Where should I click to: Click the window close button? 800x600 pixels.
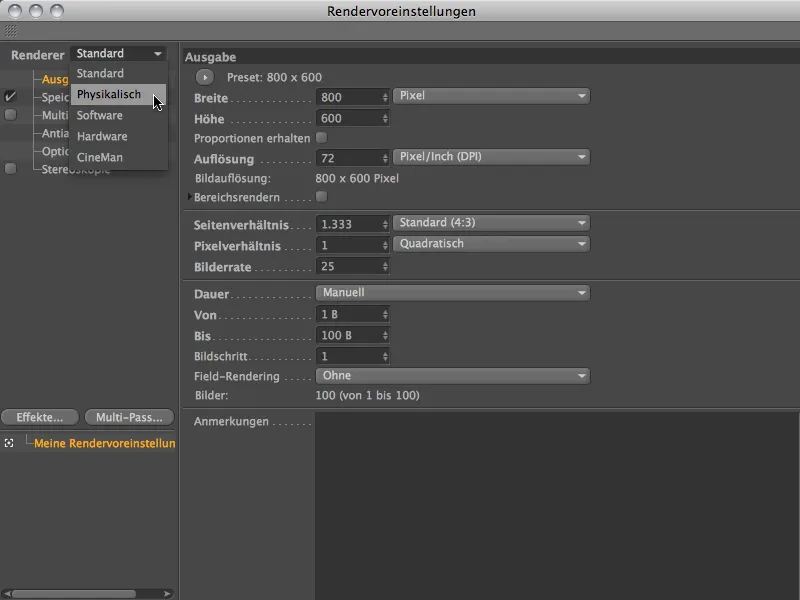[x=15, y=11]
